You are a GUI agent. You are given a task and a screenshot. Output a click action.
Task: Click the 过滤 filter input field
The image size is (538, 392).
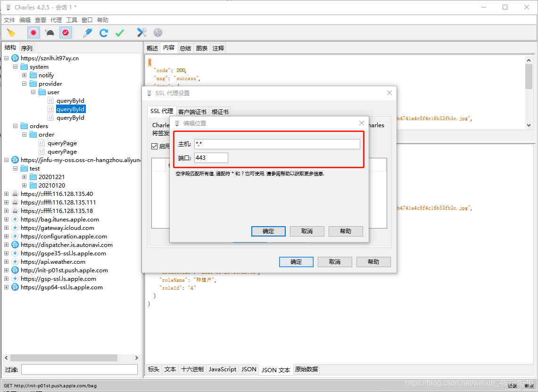[80, 369]
